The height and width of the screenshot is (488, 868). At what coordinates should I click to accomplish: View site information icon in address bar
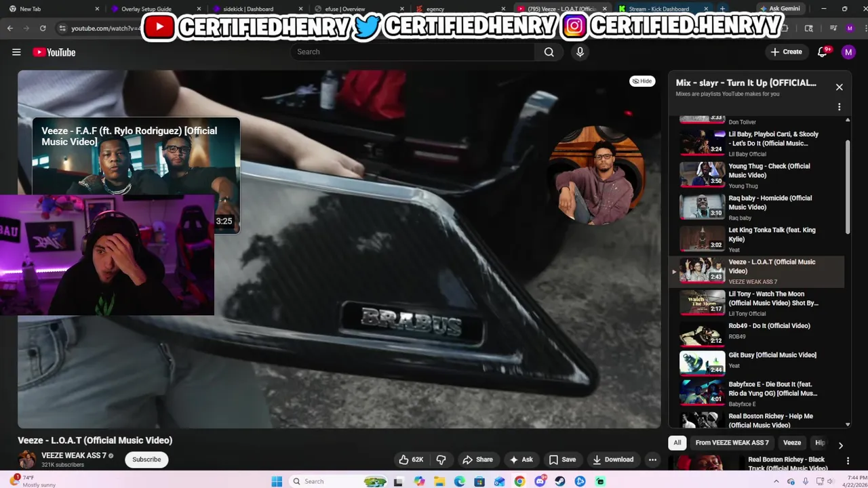(x=62, y=28)
